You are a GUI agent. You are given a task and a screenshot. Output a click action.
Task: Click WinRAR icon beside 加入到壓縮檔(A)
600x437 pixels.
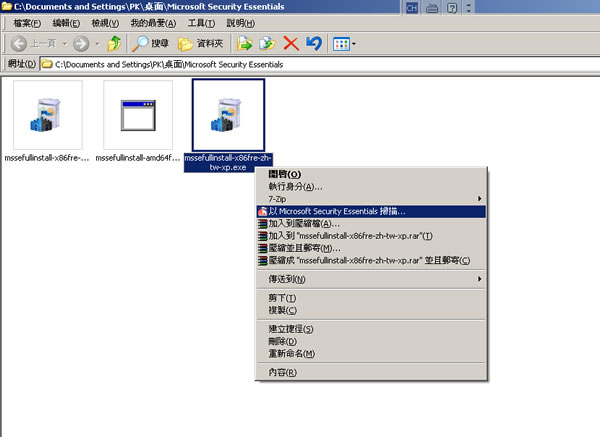pyautogui.click(x=262, y=224)
